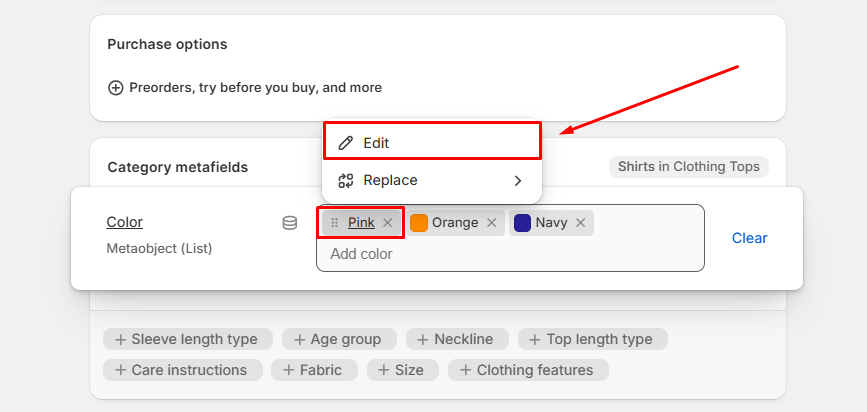The width and height of the screenshot is (867, 412).
Task: Remove the Navy color tag
Action: tap(580, 223)
